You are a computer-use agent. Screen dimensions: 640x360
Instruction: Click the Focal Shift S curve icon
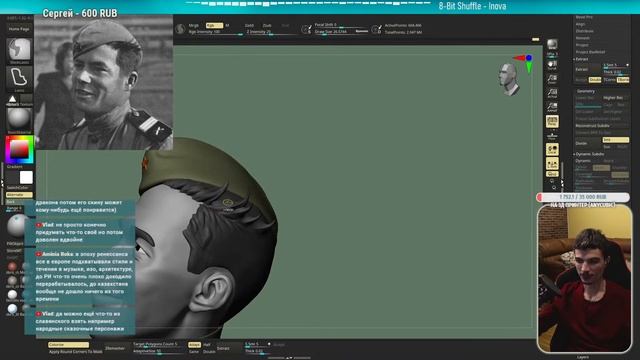pos(306,29)
